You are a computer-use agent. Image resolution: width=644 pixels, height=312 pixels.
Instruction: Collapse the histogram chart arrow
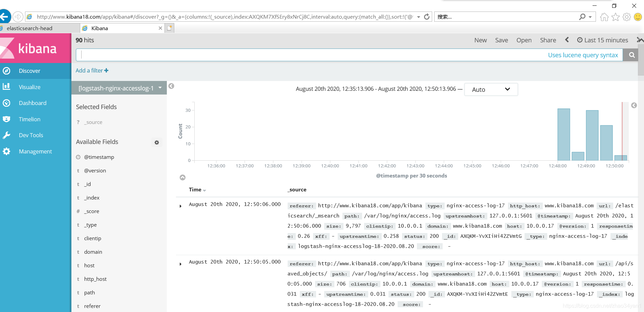(182, 178)
